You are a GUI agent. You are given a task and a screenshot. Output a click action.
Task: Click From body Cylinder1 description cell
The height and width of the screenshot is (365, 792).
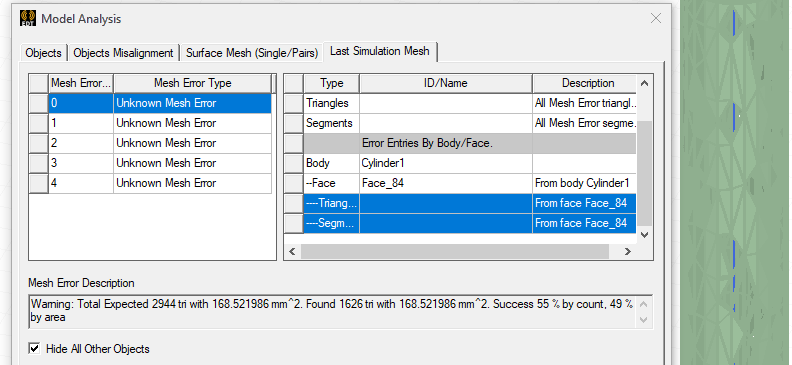[584, 183]
